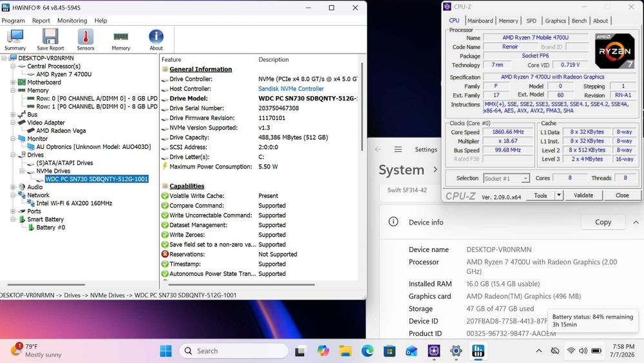Open the CPU-Z Tools dropdown arrow
The width and height of the screenshot is (644, 363).
tap(558, 195)
